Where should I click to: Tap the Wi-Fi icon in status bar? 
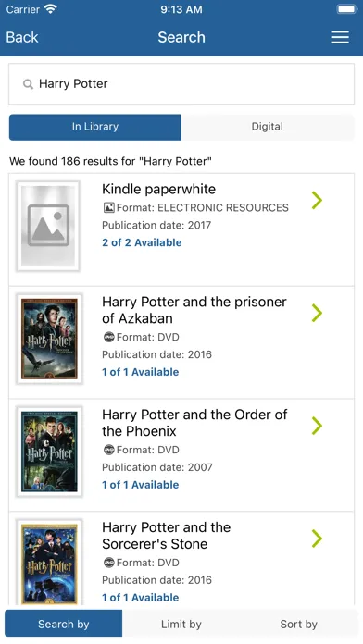point(51,9)
